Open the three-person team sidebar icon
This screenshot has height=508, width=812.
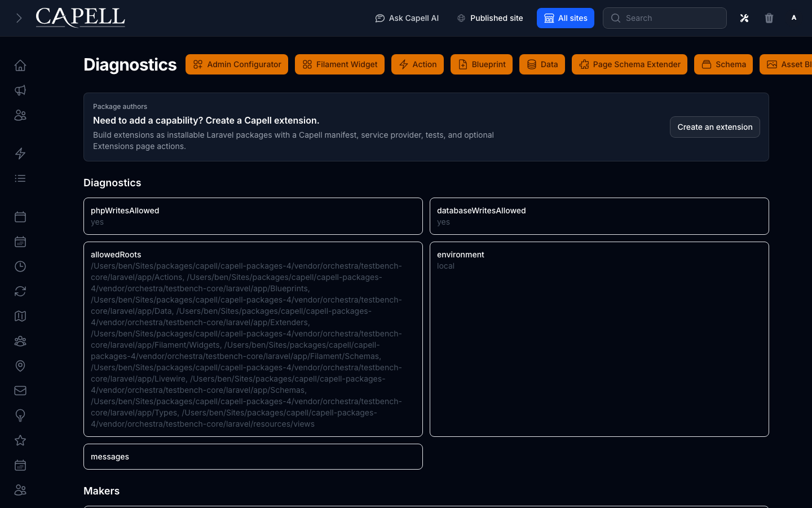20,341
